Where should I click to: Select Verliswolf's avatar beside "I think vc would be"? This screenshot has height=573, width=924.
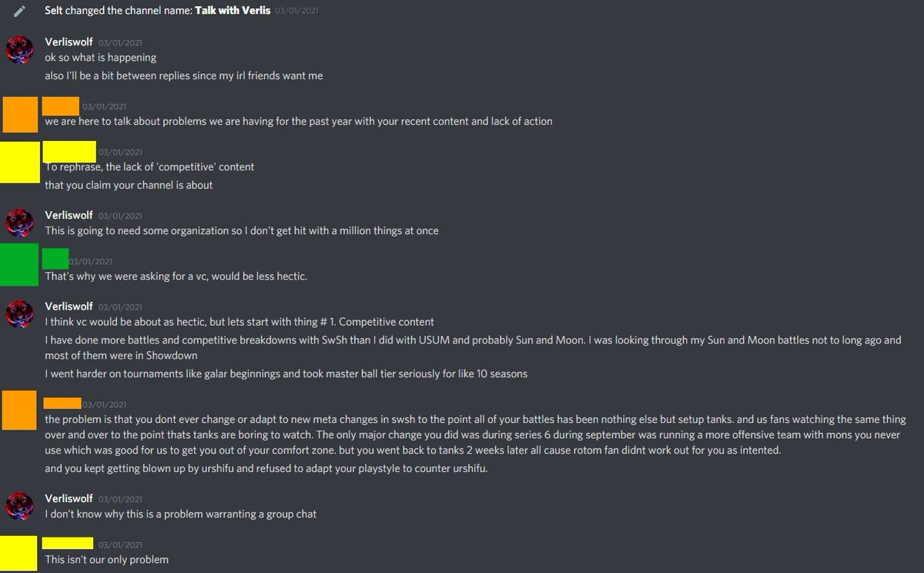click(20, 313)
